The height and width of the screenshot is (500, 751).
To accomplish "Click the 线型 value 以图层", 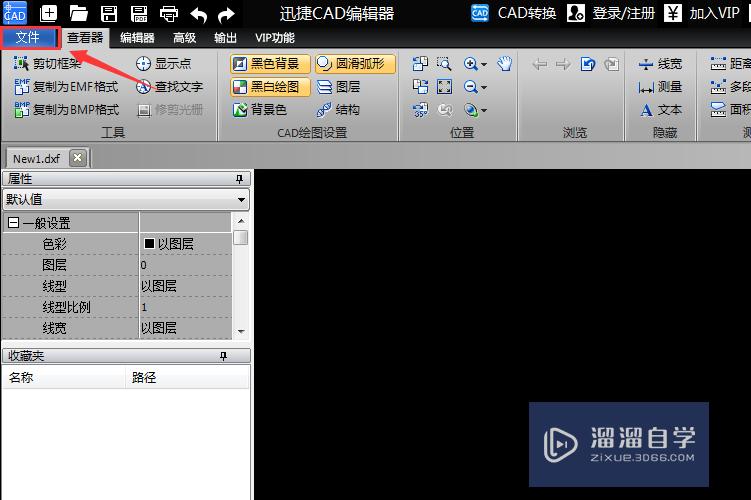I will coord(186,286).
